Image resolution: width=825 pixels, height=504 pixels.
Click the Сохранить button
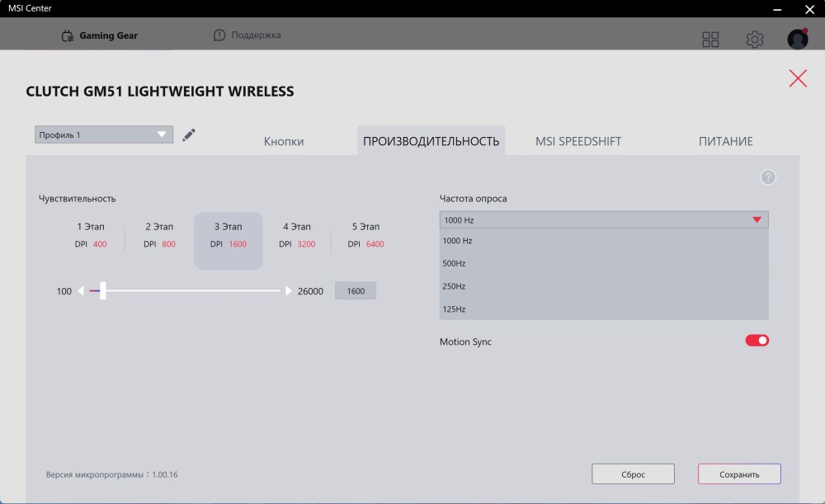point(739,474)
